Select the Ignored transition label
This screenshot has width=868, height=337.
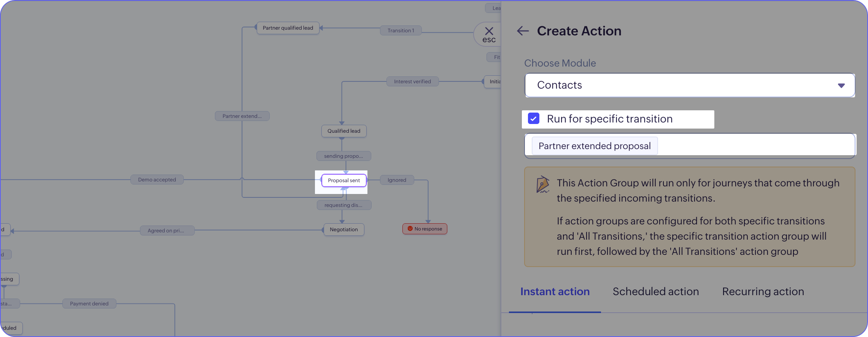pyautogui.click(x=397, y=180)
